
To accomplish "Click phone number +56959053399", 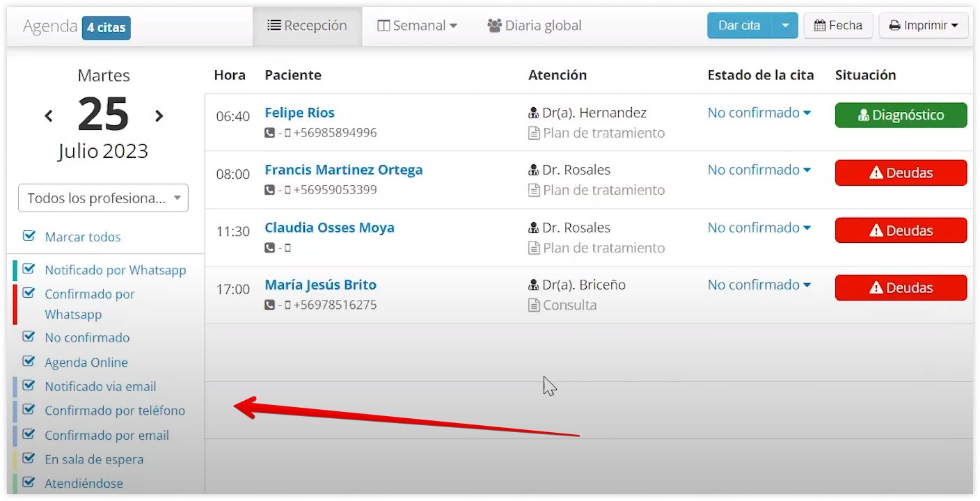I will click(x=335, y=190).
